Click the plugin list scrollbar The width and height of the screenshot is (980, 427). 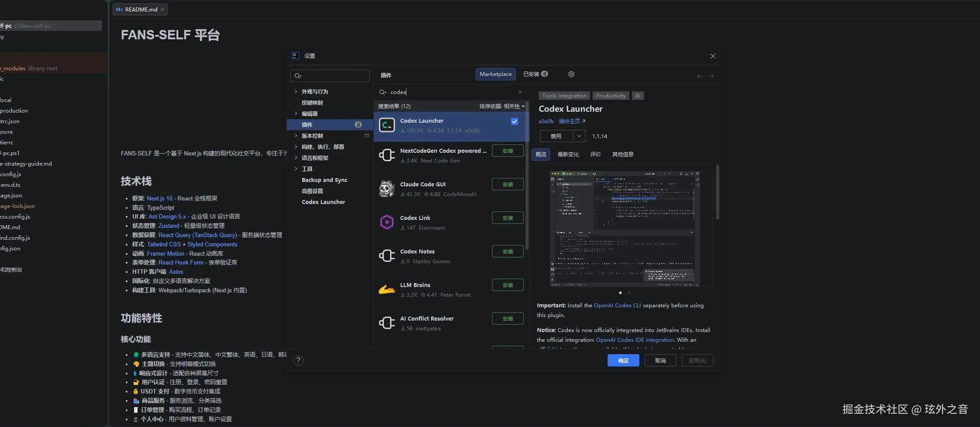tap(527, 177)
